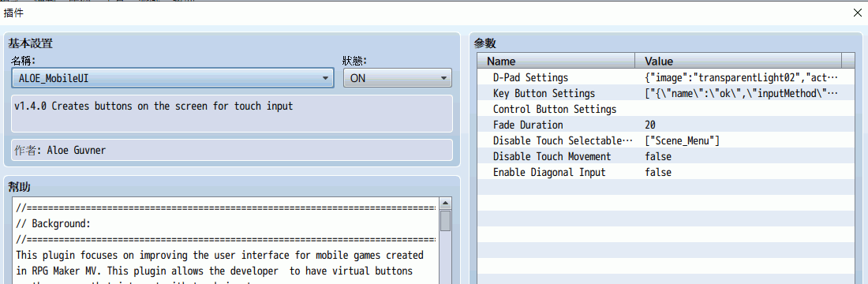The height and width of the screenshot is (284, 868).
Task: Select the Disable Touch Movement parameter
Action: pyautogui.click(x=552, y=157)
